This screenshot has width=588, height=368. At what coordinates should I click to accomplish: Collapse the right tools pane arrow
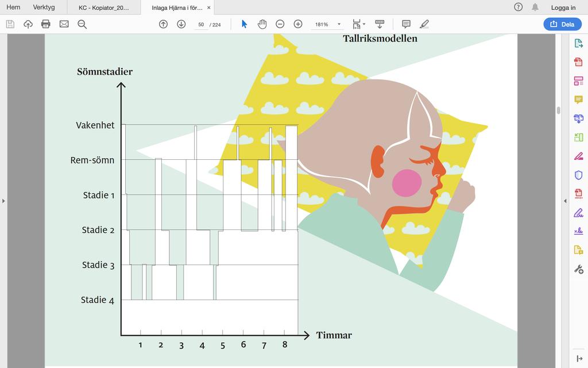tap(565, 201)
